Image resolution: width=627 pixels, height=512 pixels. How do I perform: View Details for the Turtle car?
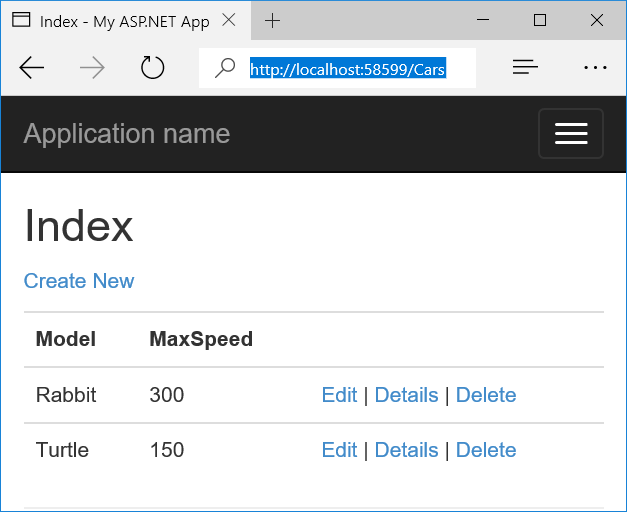click(x=406, y=450)
